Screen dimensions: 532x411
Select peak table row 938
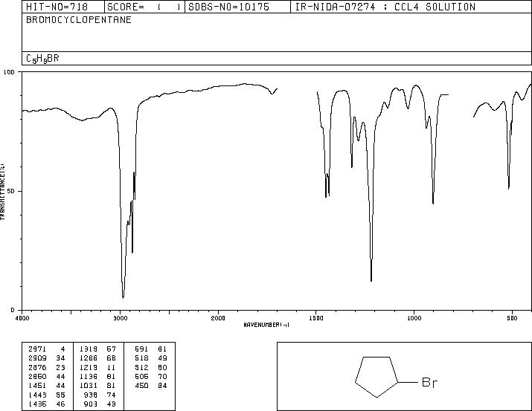(x=101, y=395)
